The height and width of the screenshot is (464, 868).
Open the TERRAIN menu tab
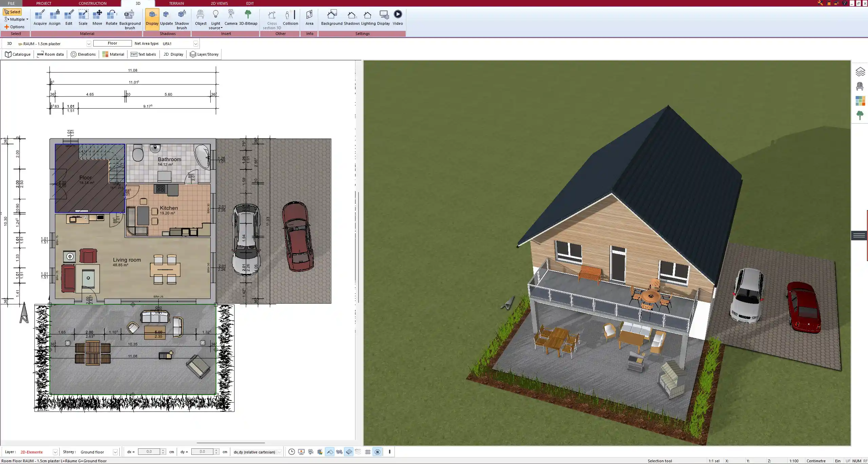click(176, 3)
